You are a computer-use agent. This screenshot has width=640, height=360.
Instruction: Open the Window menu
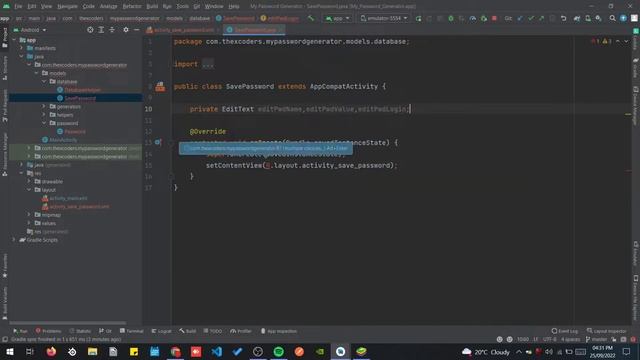[x=214, y=7]
